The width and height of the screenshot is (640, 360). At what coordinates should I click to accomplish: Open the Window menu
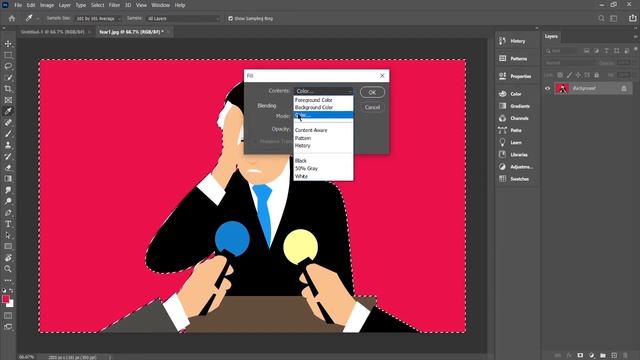coord(160,5)
